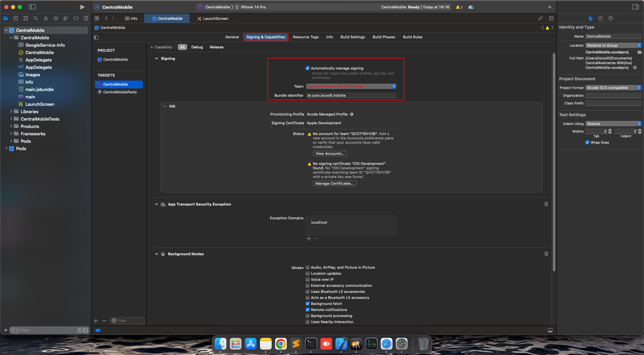
Task: Filter capabilities by Release configuration
Action: pos(216,47)
